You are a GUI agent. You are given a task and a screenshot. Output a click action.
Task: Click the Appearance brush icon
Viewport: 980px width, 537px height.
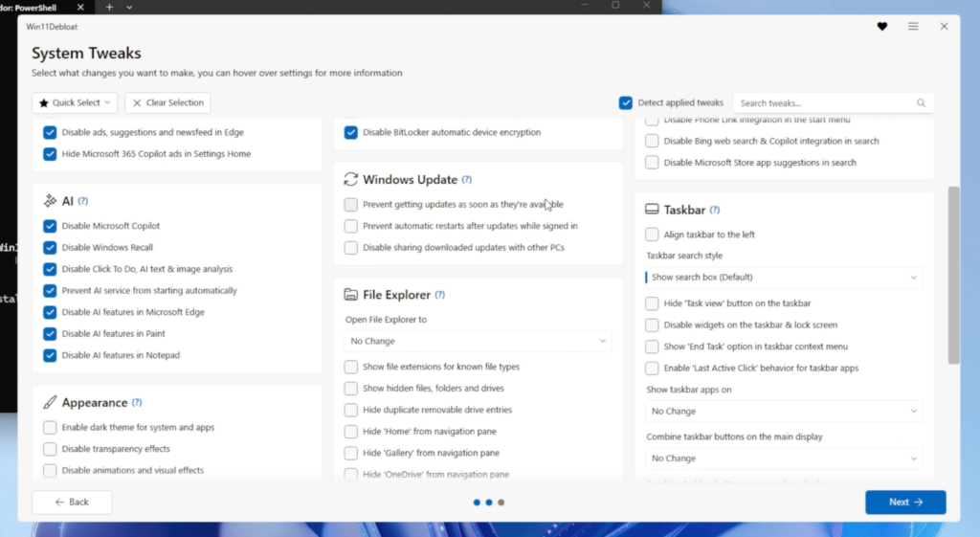[50, 402]
